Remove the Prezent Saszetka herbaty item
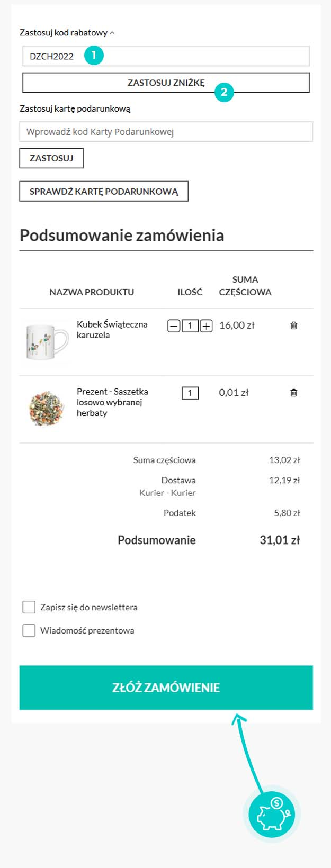The image size is (331, 868). (294, 393)
